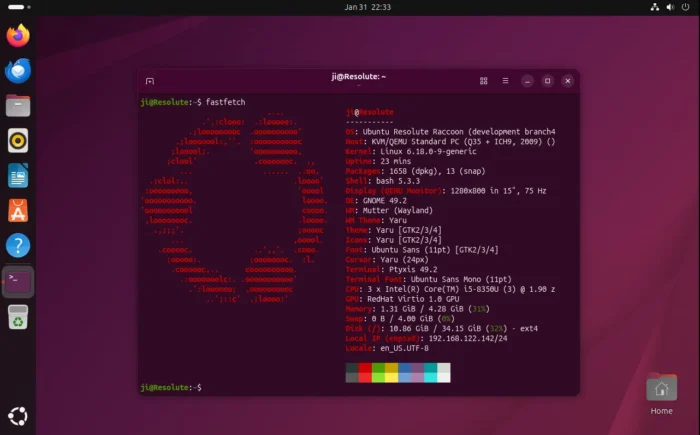This screenshot has height=435, width=700.
Task: Show the Ptyxis tab overview grid
Action: coord(484,80)
